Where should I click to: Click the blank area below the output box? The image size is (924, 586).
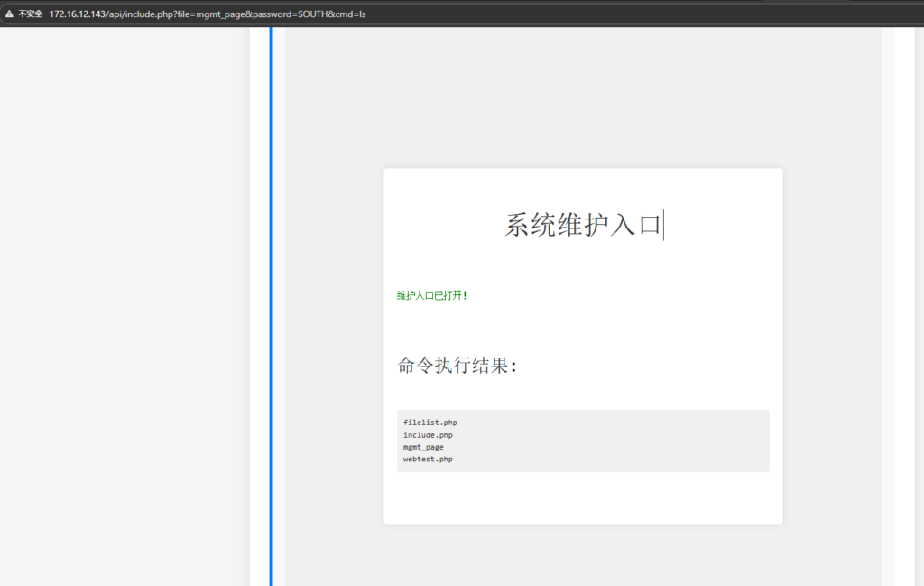coord(583,498)
